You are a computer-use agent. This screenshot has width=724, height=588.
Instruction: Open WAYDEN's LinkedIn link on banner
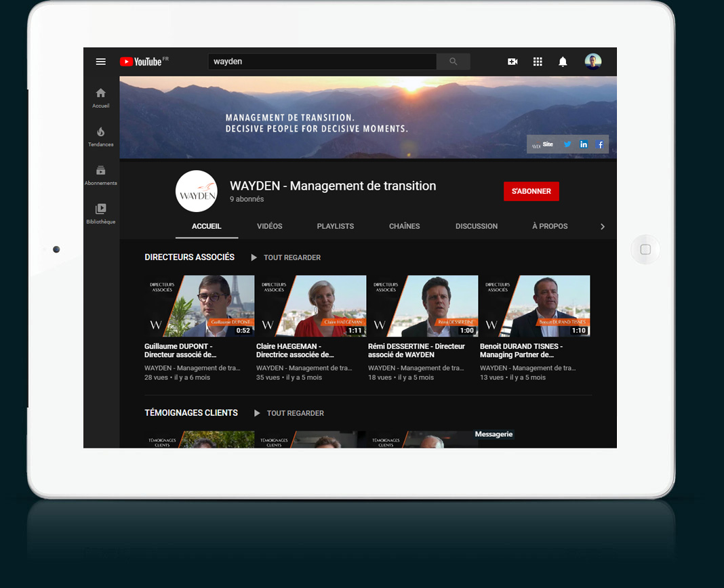(584, 144)
